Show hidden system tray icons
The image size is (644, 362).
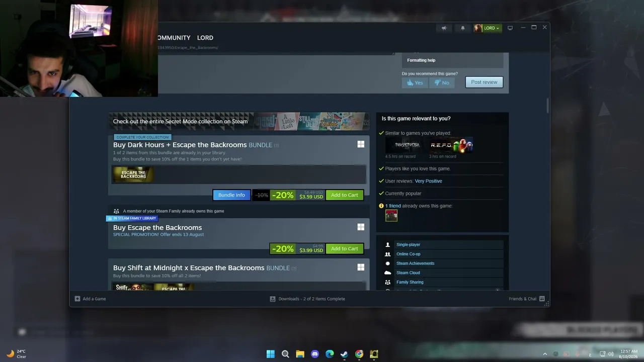coord(545,354)
